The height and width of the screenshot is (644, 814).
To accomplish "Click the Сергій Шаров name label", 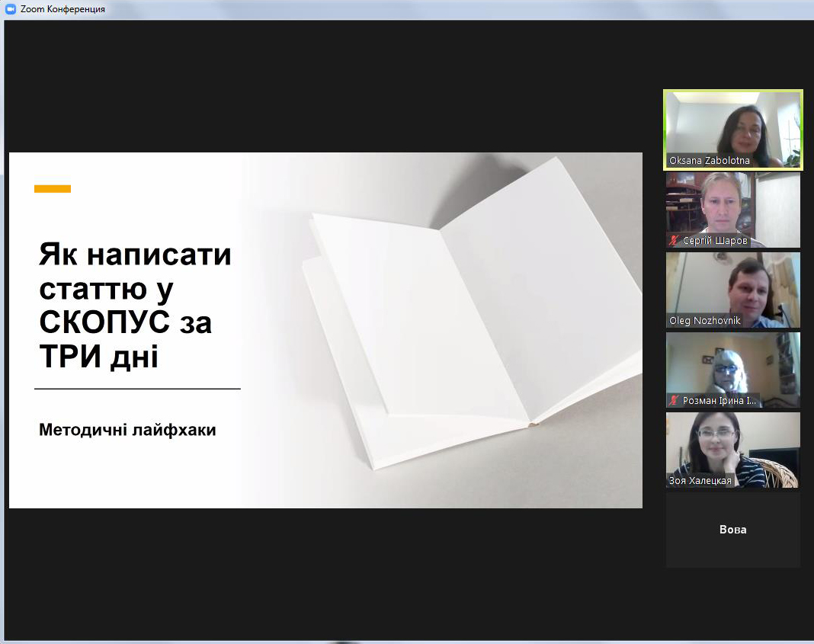I will pyautogui.click(x=715, y=240).
